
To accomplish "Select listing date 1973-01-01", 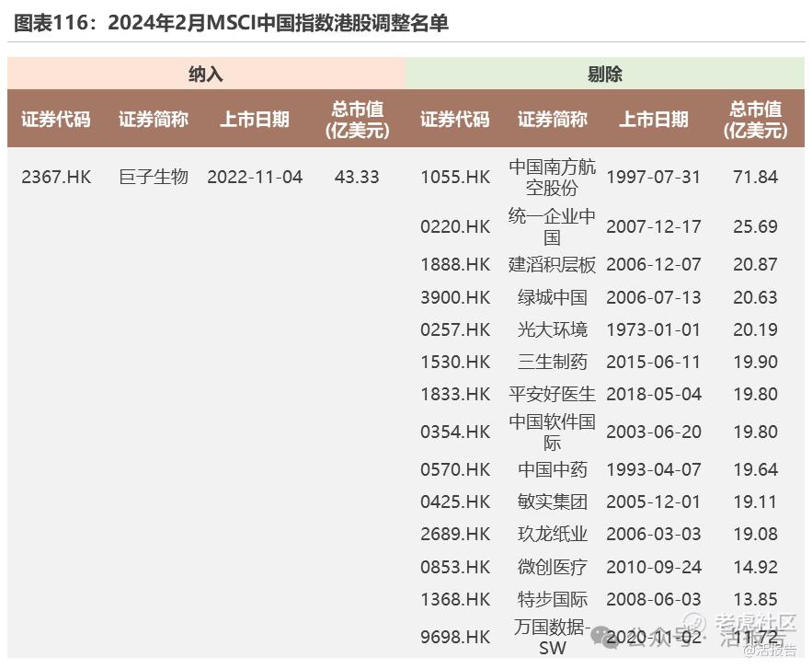I will (654, 329).
